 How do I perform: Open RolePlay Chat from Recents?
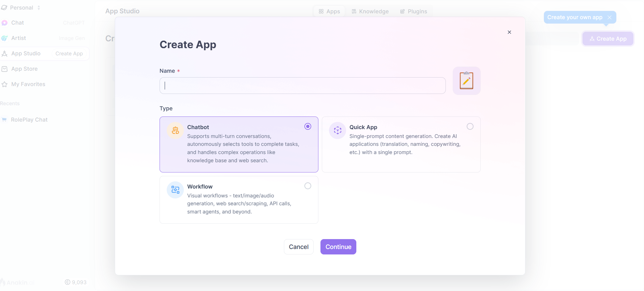tap(29, 120)
